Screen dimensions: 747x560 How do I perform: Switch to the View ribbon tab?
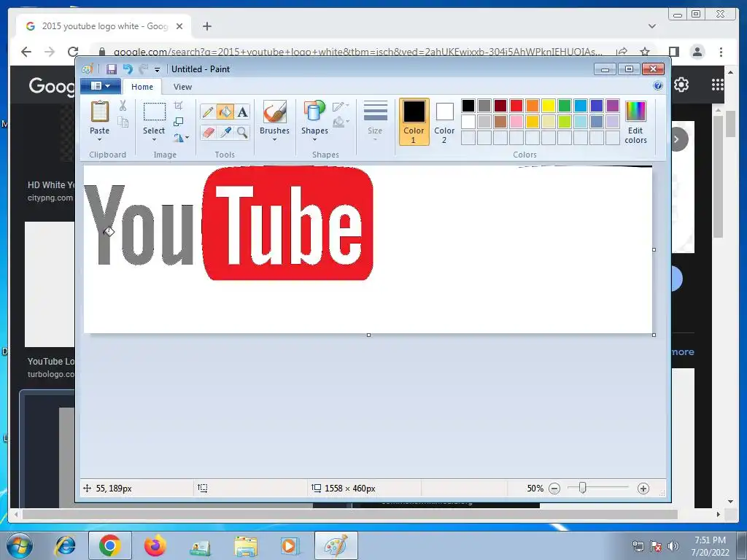click(182, 87)
